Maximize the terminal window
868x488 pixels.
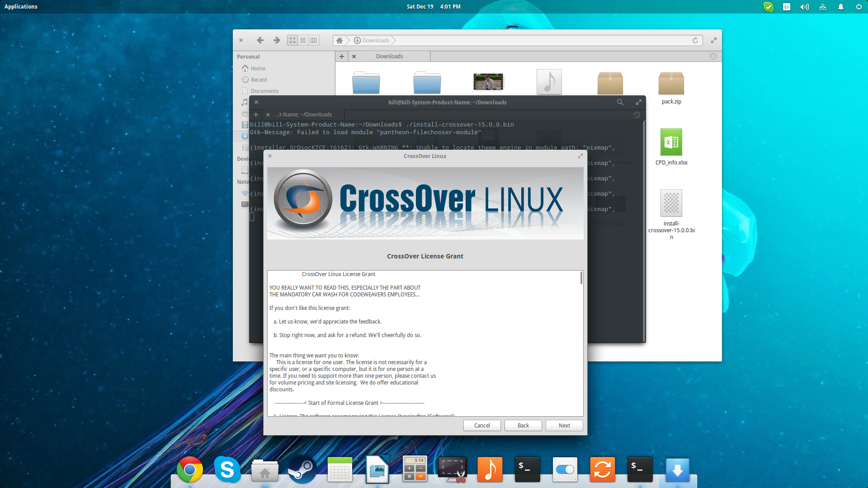coord(639,102)
